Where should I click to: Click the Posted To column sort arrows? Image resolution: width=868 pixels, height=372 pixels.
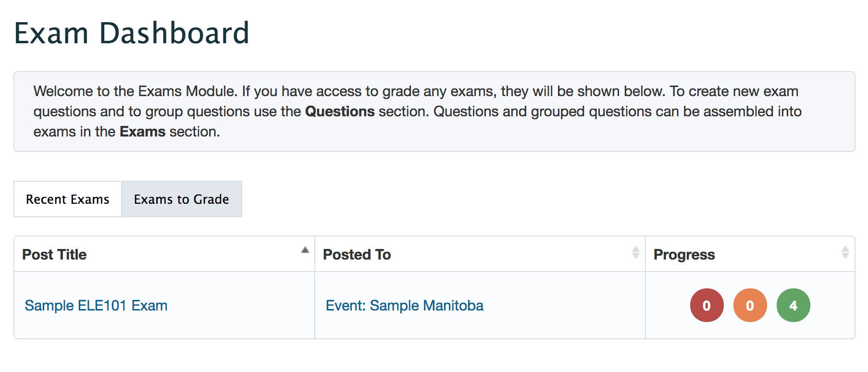tap(635, 252)
